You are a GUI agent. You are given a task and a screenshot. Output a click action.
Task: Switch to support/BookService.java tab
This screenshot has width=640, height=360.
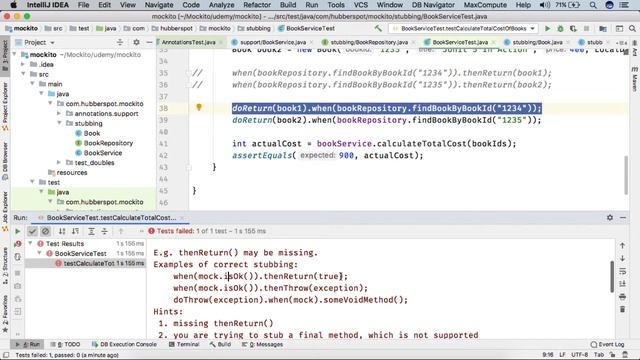click(273, 42)
